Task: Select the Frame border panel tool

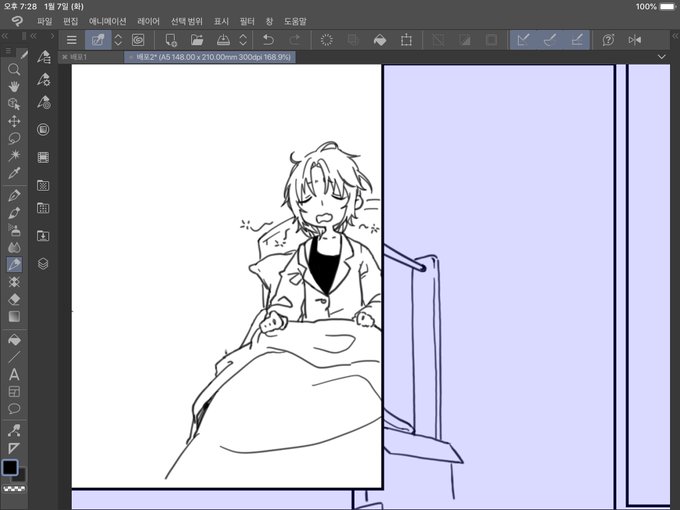Action: pyautogui.click(x=14, y=392)
